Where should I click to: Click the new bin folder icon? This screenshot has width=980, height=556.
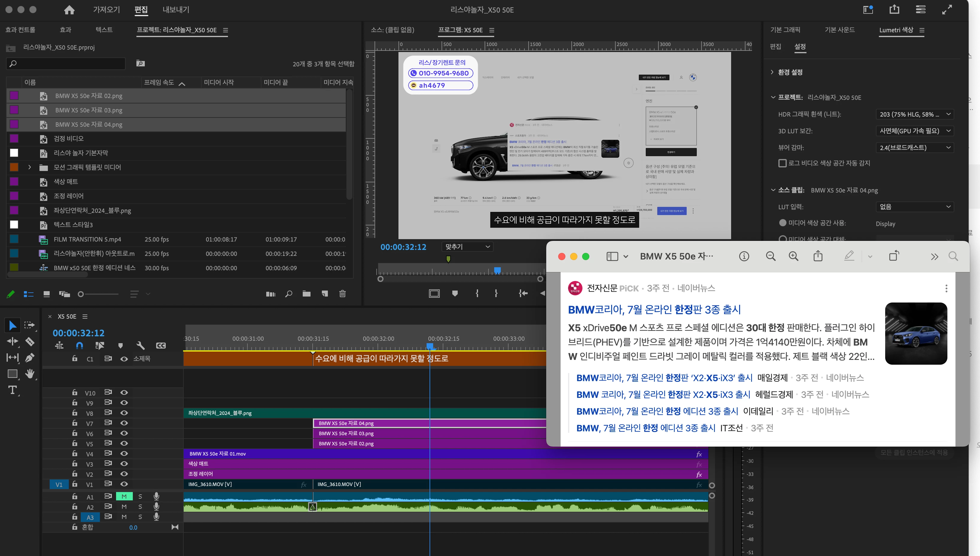pyautogui.click(x=306, y=294)
